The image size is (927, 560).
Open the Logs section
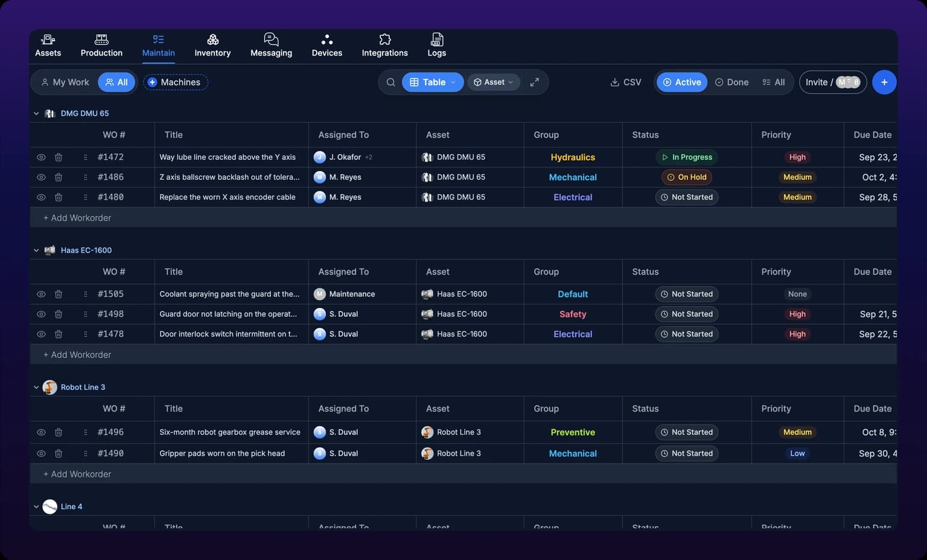(437, 45)
